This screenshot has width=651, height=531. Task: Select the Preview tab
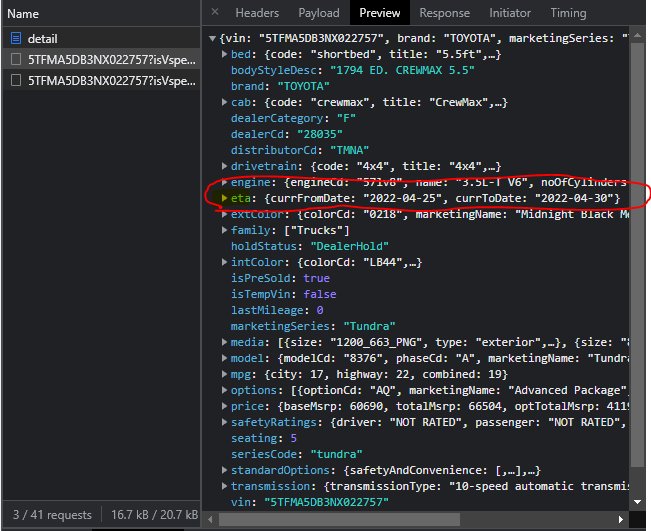(379, 13)
